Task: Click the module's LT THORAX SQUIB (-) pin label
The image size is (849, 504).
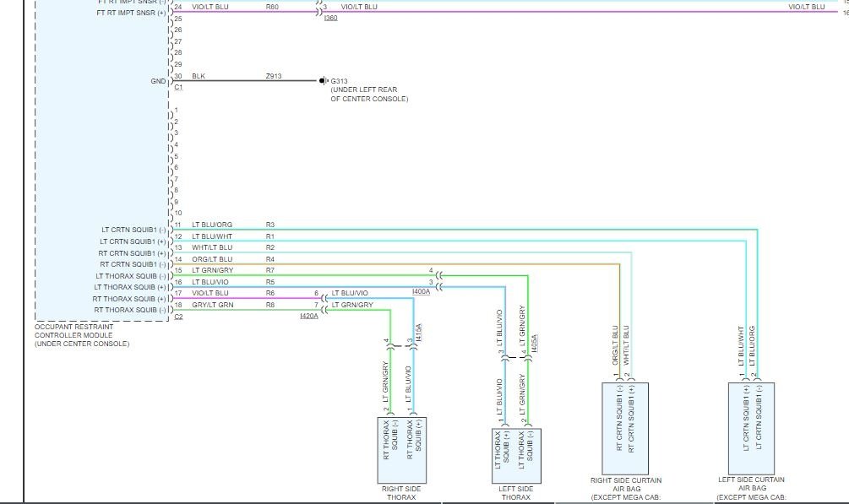Action: coord(131,276)
